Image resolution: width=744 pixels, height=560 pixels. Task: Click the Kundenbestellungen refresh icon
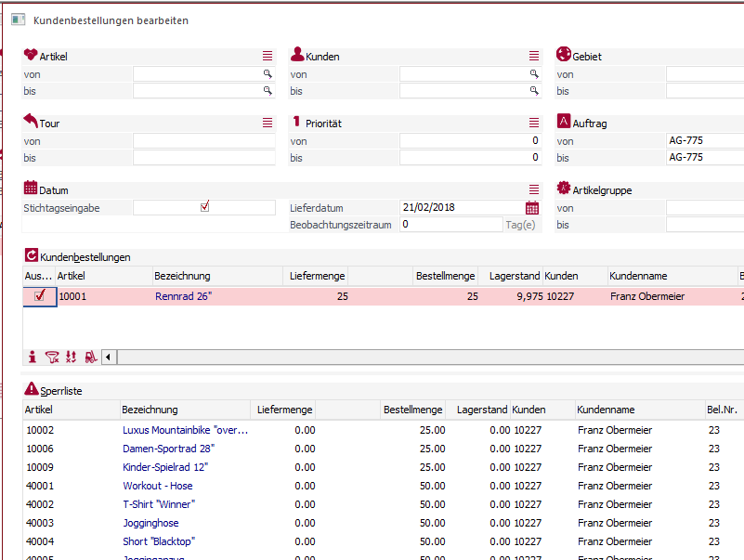pos(31,256)
